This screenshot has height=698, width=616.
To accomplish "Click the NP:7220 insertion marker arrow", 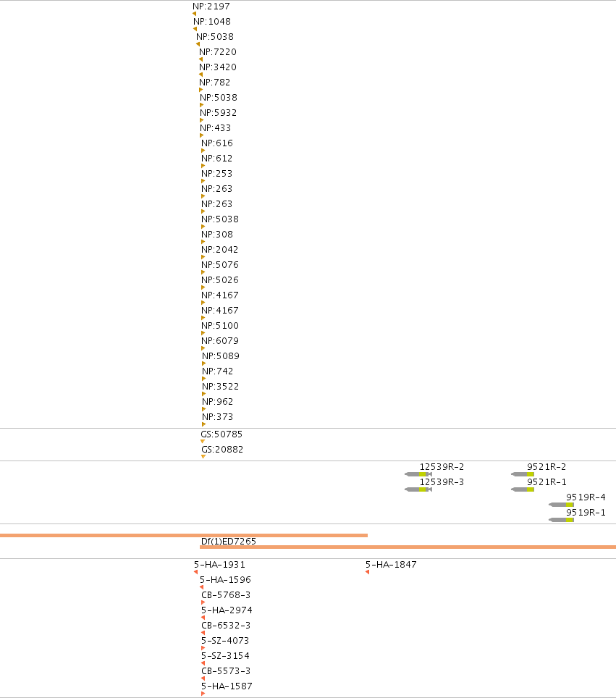I will coord(201,59).
